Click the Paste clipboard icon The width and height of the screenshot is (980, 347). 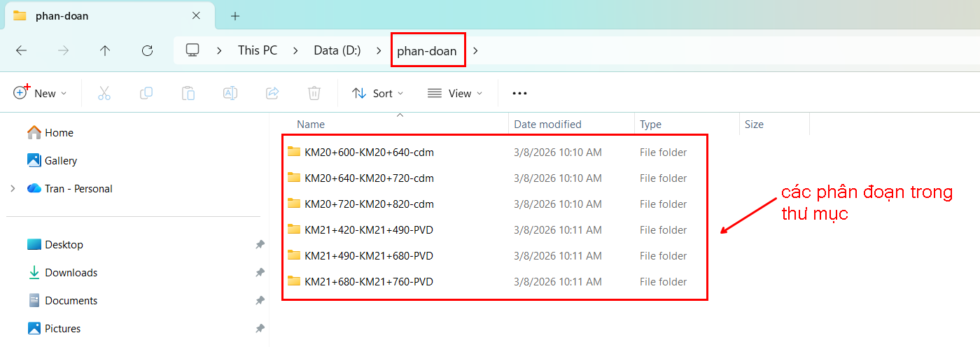click(x=188, y=93)
